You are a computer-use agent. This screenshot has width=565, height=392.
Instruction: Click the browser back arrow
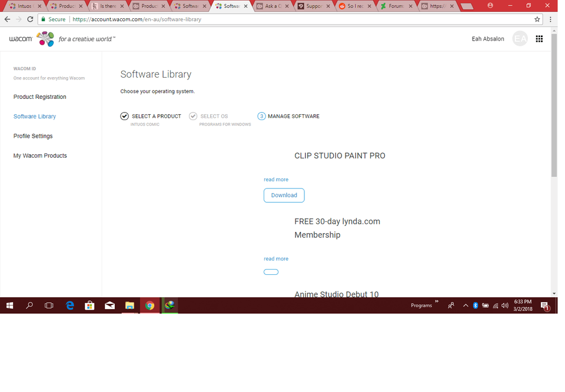[7, 19]
